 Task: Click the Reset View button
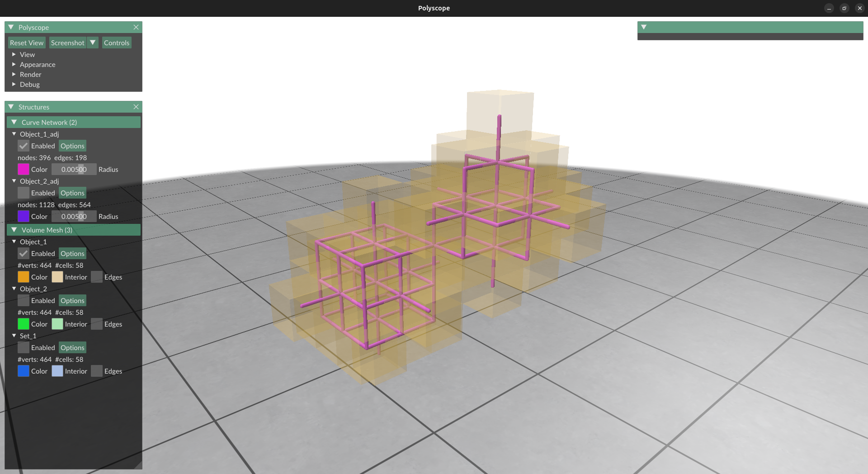pos(27,43)
